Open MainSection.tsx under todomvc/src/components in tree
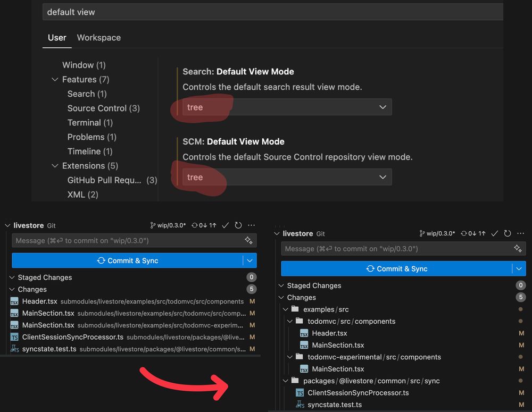The width and height of the screenshot is (532, 412). (338, 345)
